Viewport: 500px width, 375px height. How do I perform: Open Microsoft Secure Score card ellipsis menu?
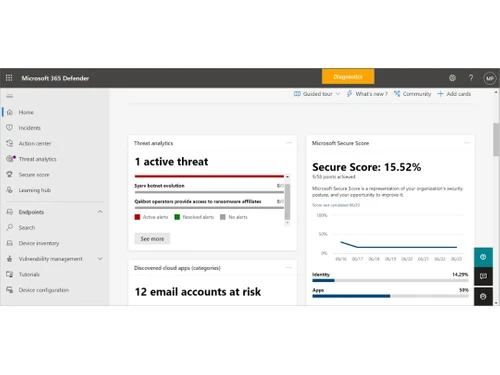click(x=467, y=143)
